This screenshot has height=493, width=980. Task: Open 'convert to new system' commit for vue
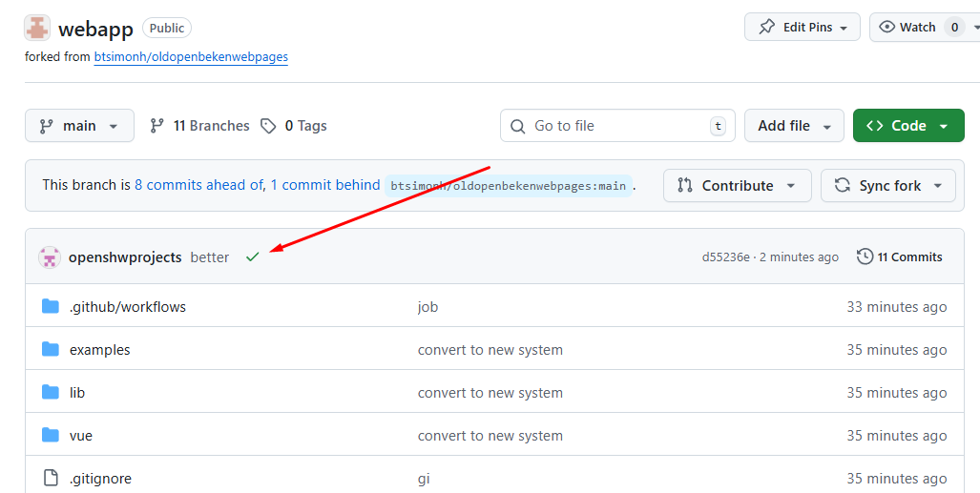[490, 436]
